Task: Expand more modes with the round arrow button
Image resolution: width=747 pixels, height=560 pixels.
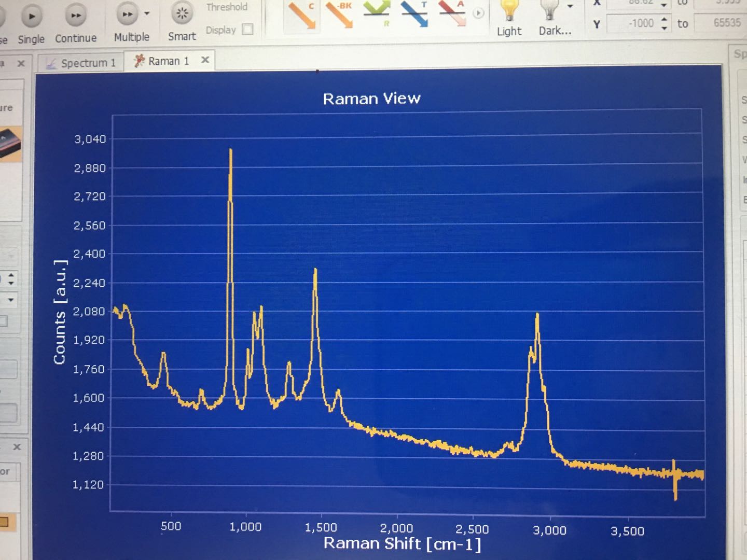Action: (478, 13)
